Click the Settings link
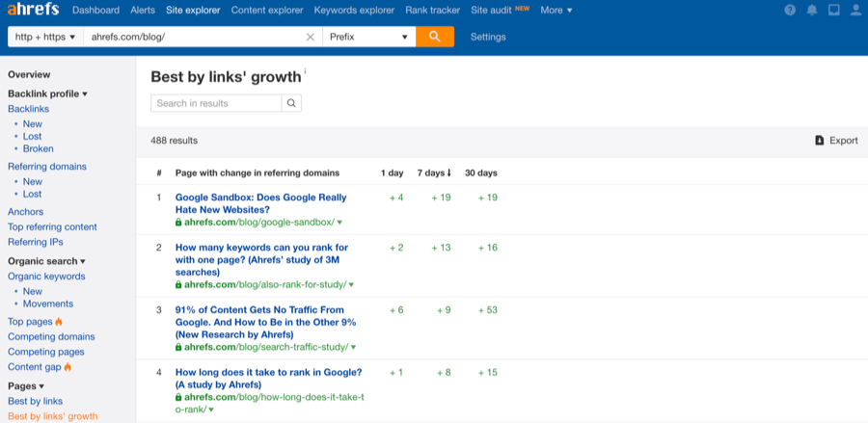 coord(488,37)
